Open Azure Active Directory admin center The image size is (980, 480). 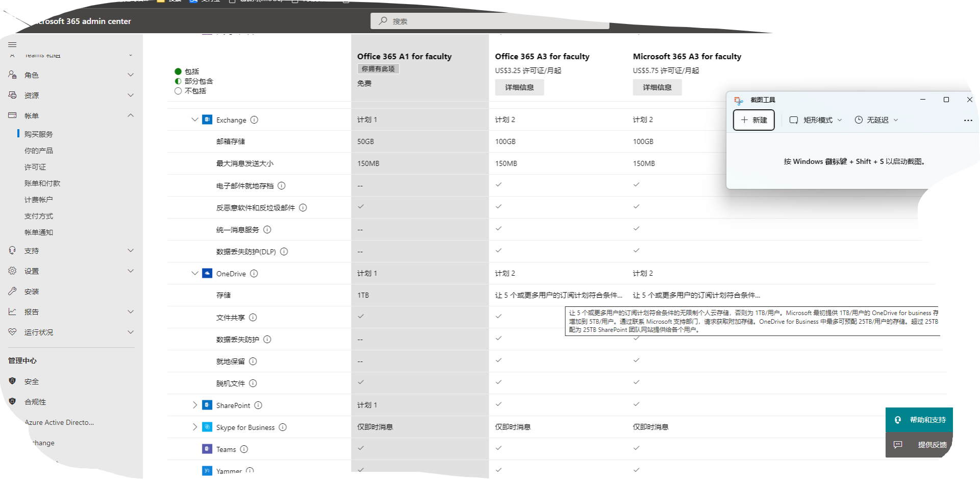click(x=59, y=422)
